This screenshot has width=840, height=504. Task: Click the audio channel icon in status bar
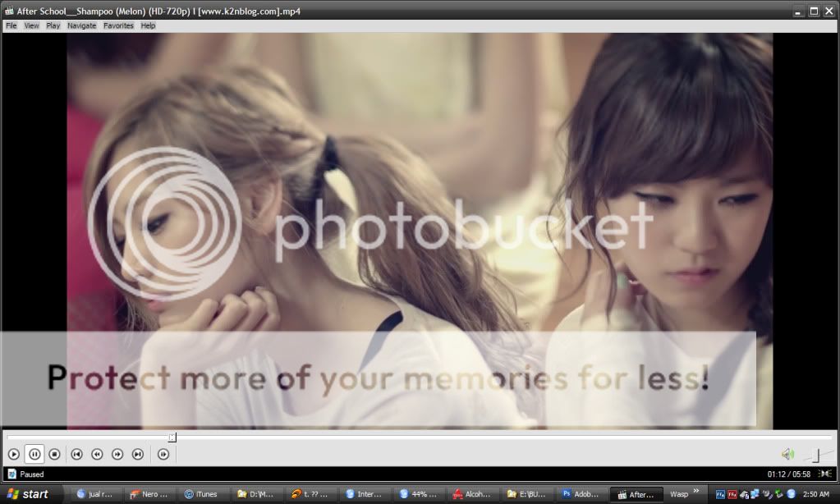tap(825, 474)
